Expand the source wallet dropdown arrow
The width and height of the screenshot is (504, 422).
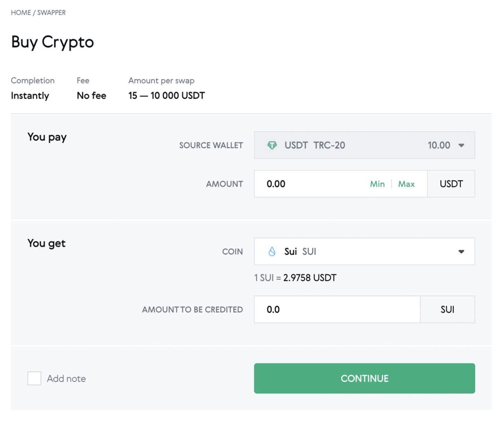pos(461,145)
